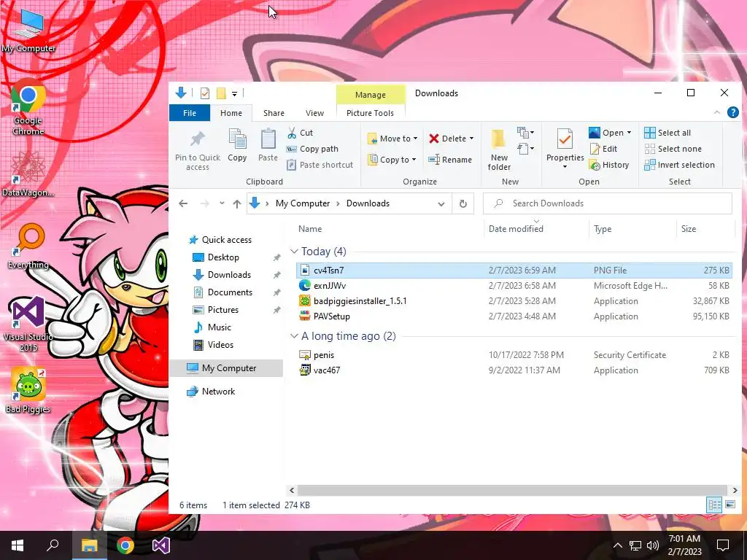The width and height of the screenshot is (747, 560).
Task: Open Google Chrome desktop shortcut
Action: 28,108
